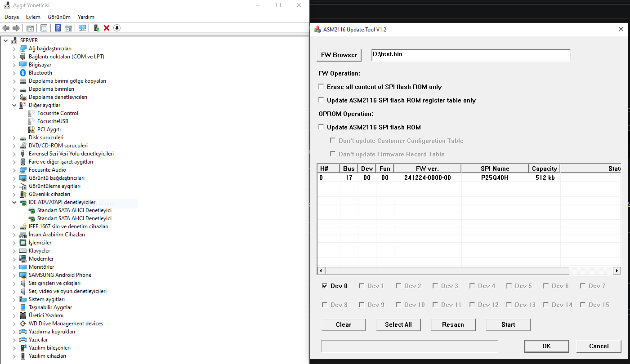Open Properties via the toolbar properties icon

coord(44,28)
